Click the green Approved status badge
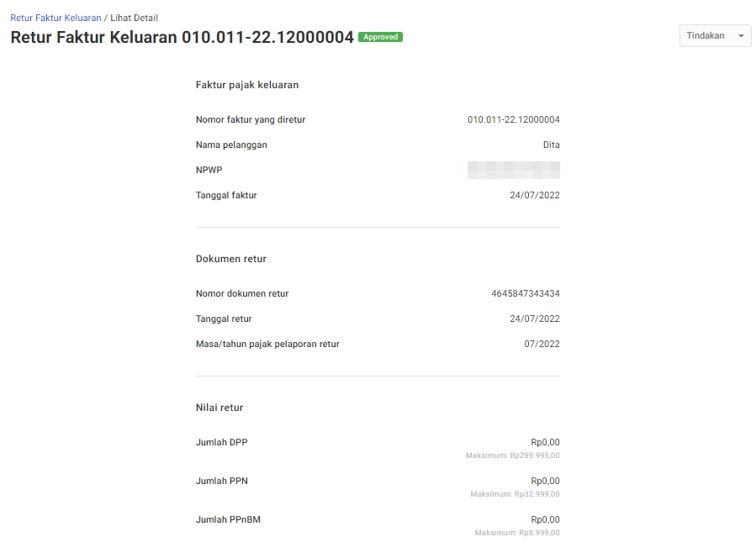Screen dimensions: 756x558 (x=380, y=37)
